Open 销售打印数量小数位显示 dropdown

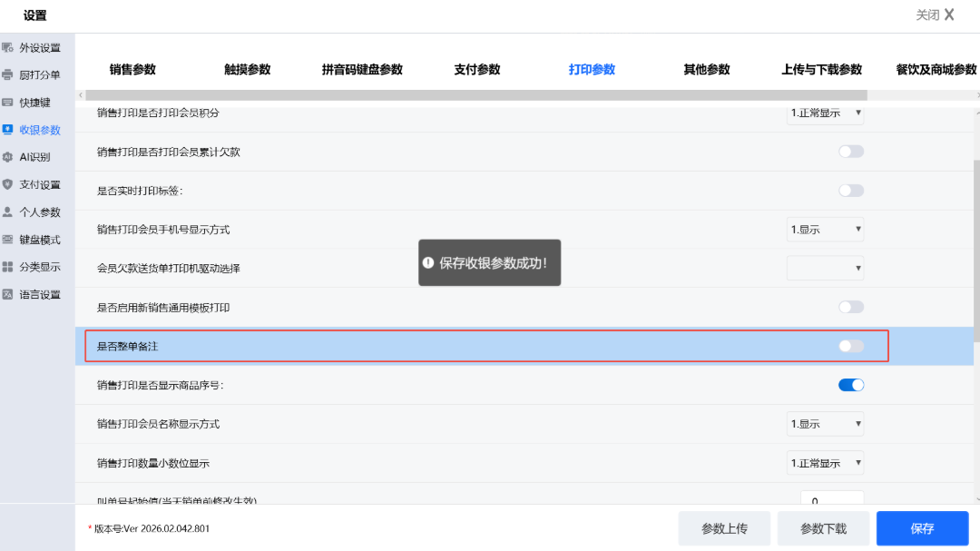click(x=825, y=463)
